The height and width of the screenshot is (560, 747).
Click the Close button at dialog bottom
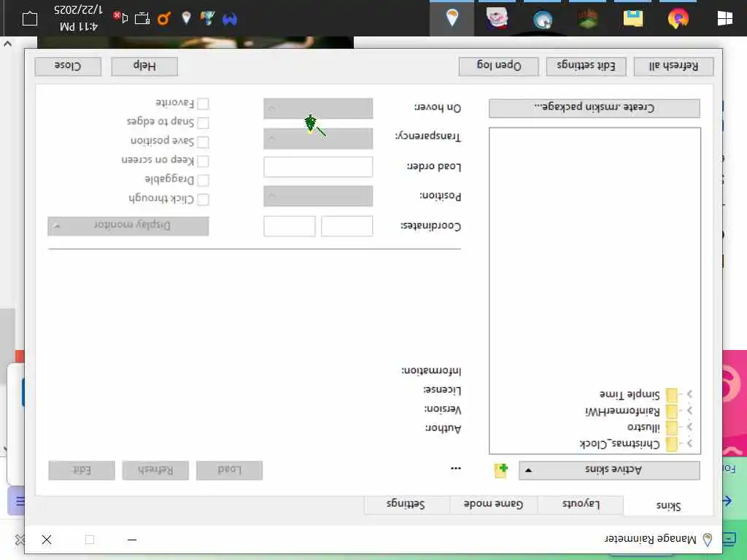(68, 66)
